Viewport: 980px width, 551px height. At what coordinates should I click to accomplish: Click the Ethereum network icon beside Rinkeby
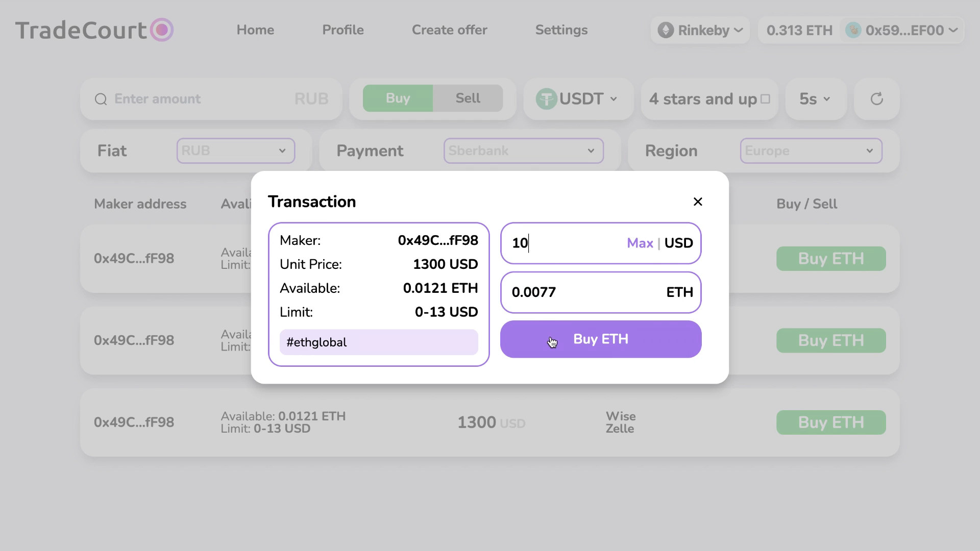pyautogui.click(x=666, y=30)
